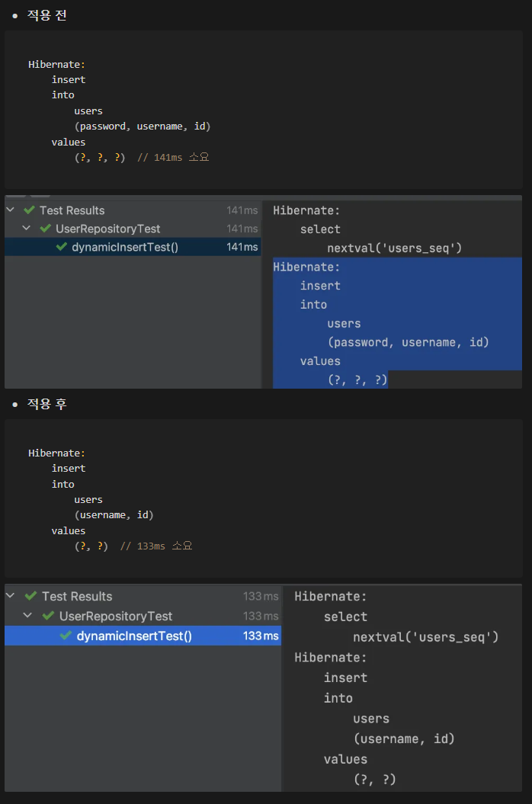Click the bullet icon before 적용 전 heading
532x804 pixels.
(x=14, y=15)
